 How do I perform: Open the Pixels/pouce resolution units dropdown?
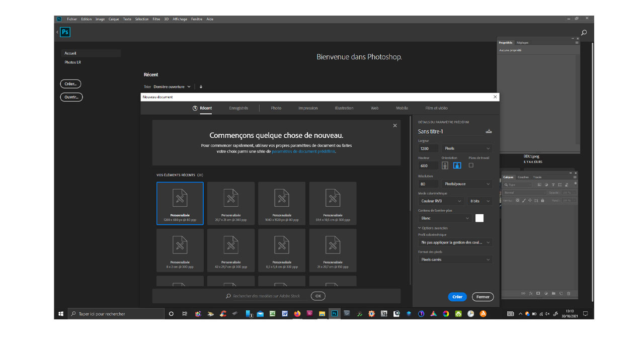coord(467,184)
